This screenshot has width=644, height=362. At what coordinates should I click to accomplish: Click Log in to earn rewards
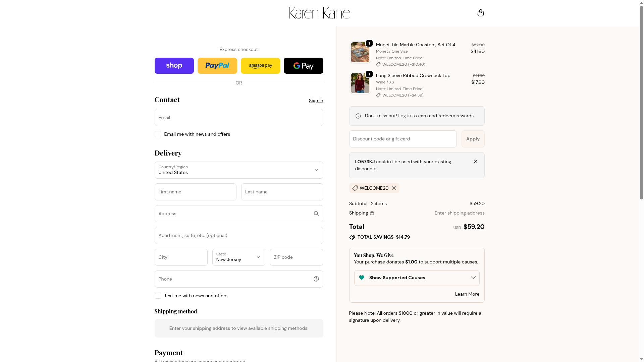tap(404, 116)
